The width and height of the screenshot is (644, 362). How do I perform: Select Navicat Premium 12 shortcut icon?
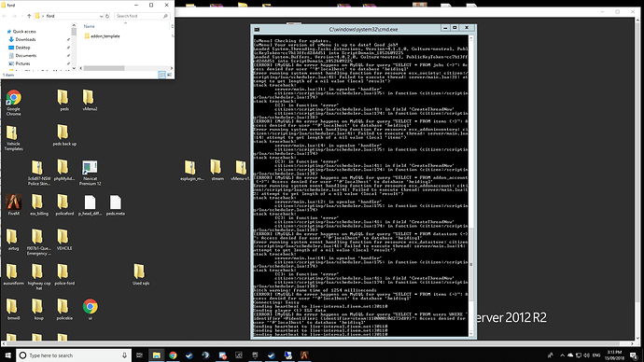(x=90, y=173)
